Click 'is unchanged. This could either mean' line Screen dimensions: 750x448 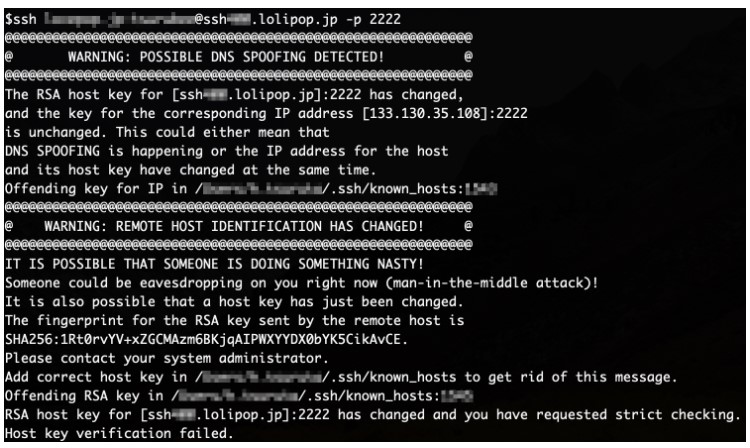pos(167,132)
